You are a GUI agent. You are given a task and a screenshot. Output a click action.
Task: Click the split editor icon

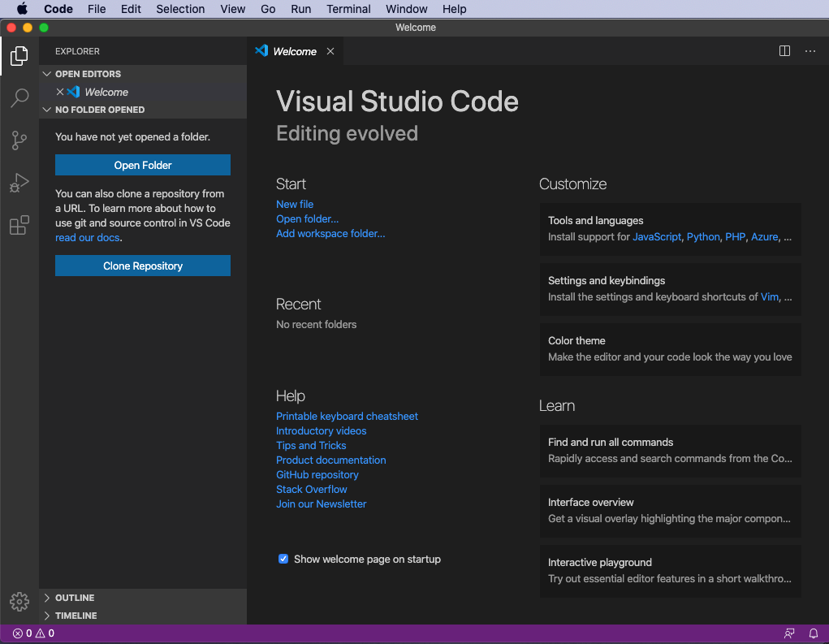(784, 51)
